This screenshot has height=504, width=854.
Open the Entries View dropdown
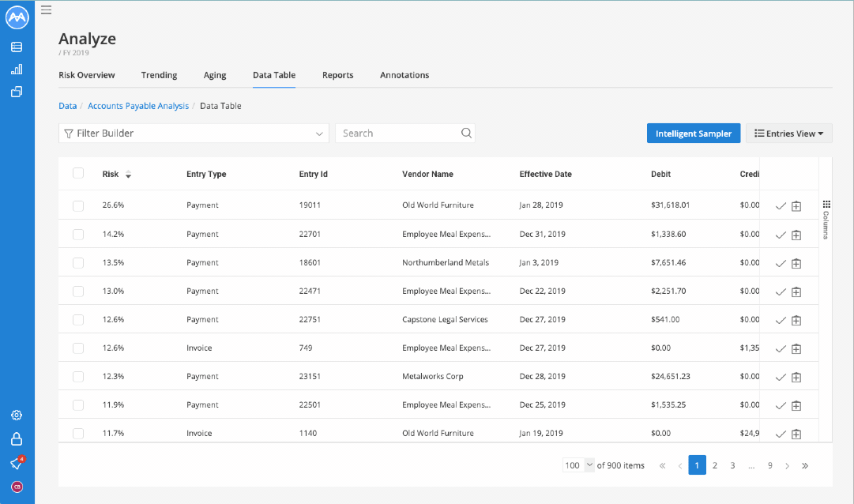click(x=788, y=134)
